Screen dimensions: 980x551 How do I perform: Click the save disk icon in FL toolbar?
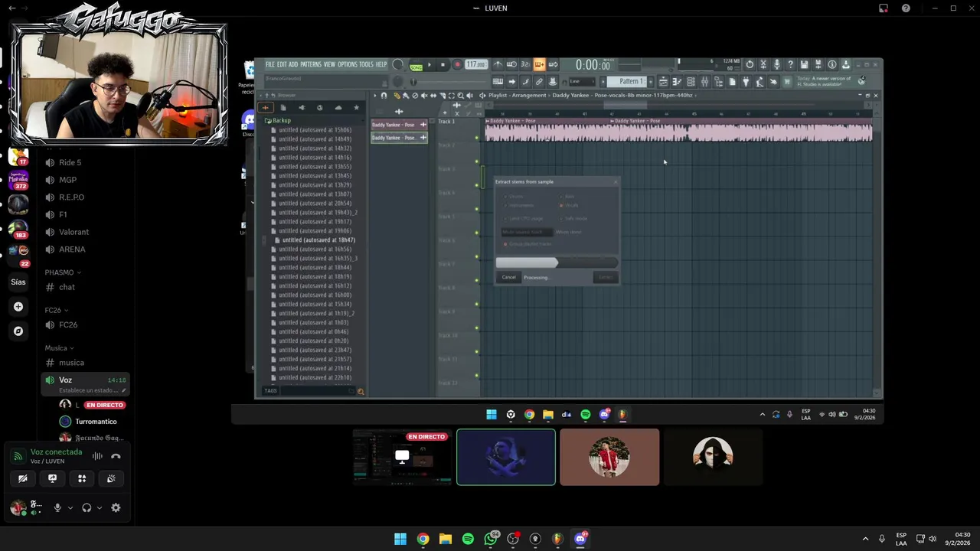coord(804,64)
